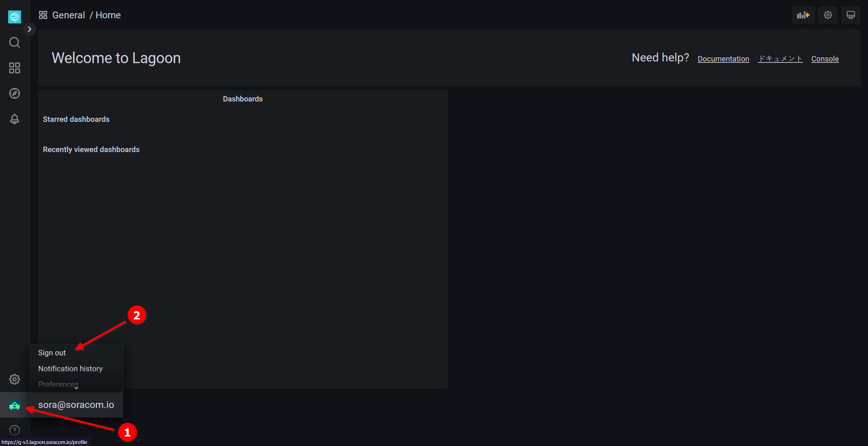The width and height of the screenshot is (868, 446).
Task: Open the Documentation link
Action: (723, 59)
